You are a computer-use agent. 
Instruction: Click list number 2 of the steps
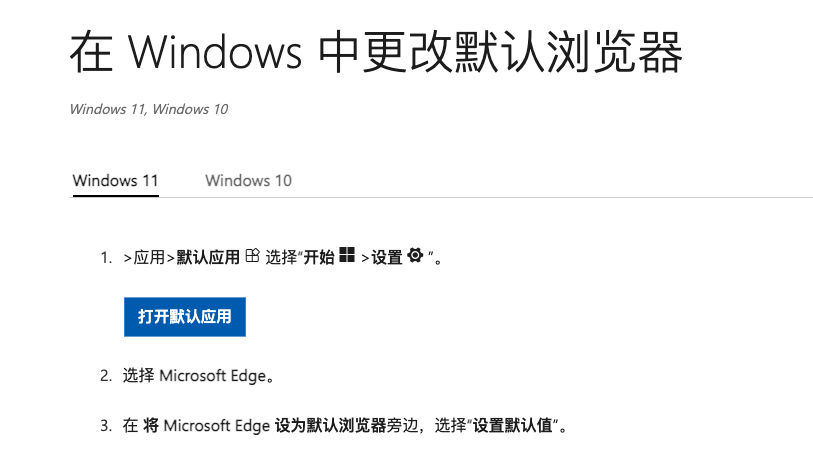[x=106, y=375]
